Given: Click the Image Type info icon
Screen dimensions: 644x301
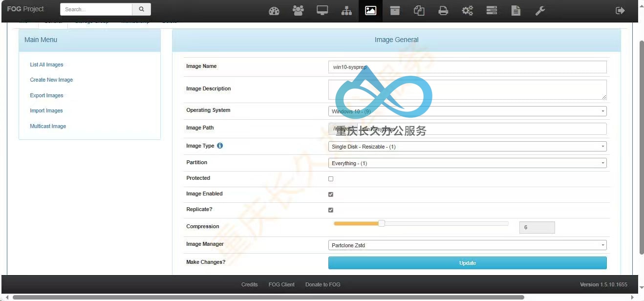Looking at the screenshot, I should click(x=220, y=146).
